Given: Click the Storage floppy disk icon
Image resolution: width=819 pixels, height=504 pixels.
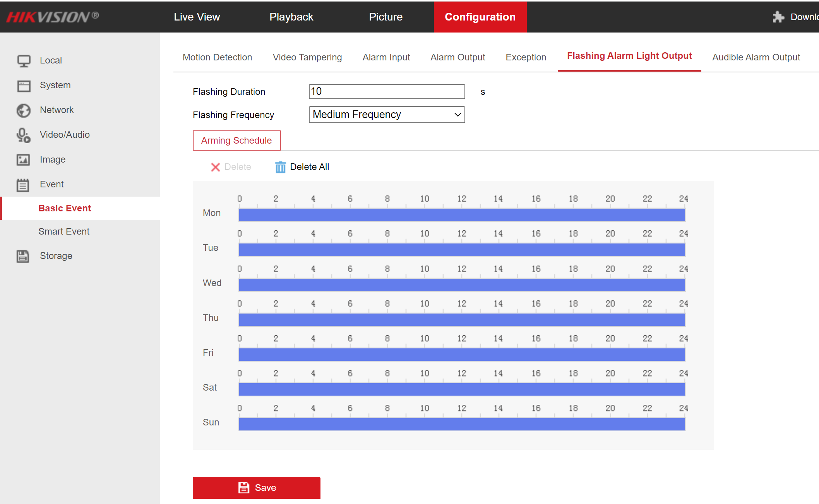Looking at the screenshot, I should [x=23, y=256].
